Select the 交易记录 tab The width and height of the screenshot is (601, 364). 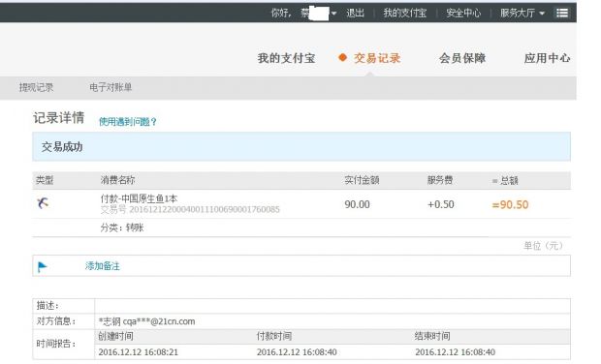pyautogui.click(x=377, y=58)
